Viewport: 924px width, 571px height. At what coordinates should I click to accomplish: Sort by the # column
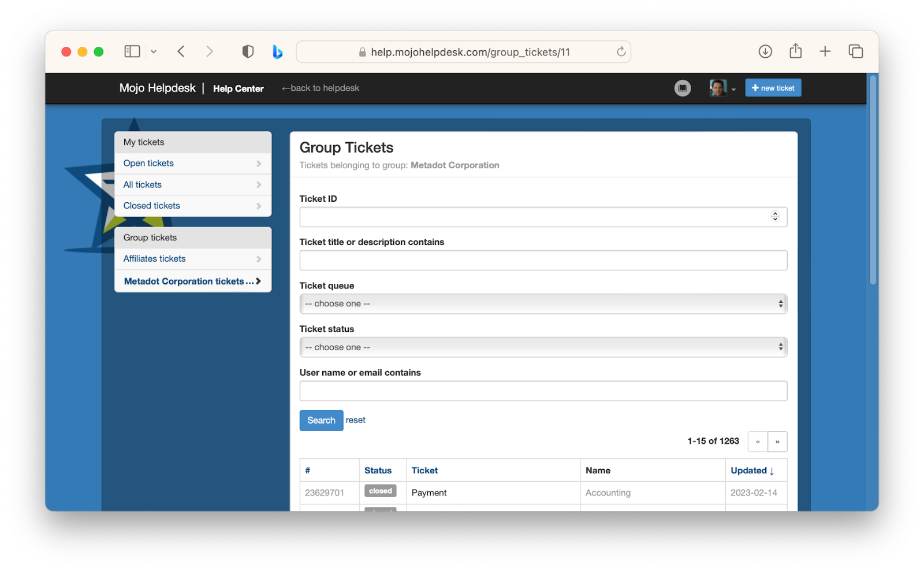click(308, 470)
